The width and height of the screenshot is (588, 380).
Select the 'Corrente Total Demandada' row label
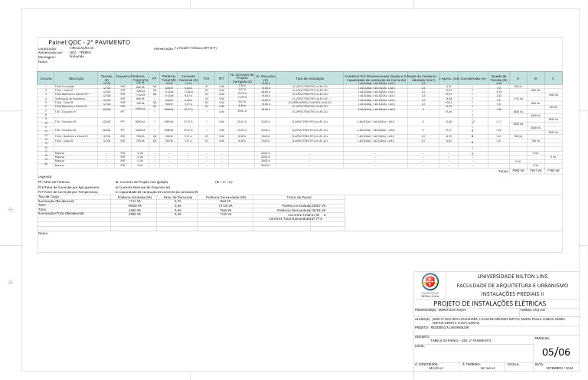click(x=289, y=218)
